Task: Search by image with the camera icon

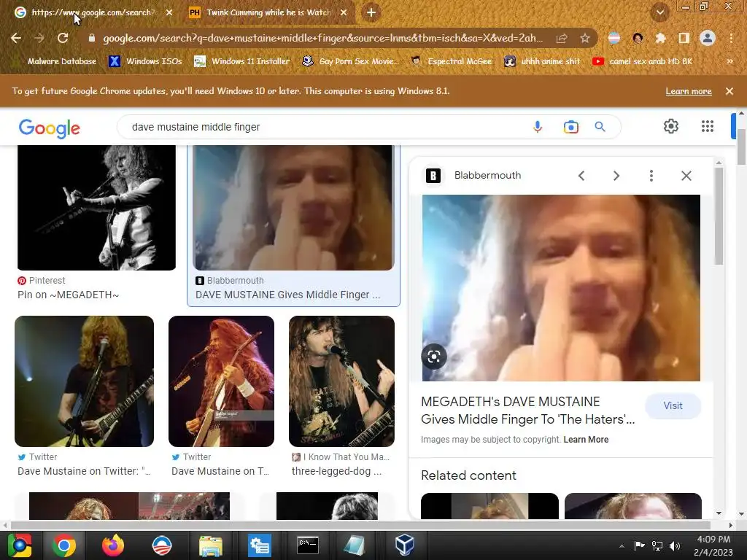Action: tap(570, 127)
